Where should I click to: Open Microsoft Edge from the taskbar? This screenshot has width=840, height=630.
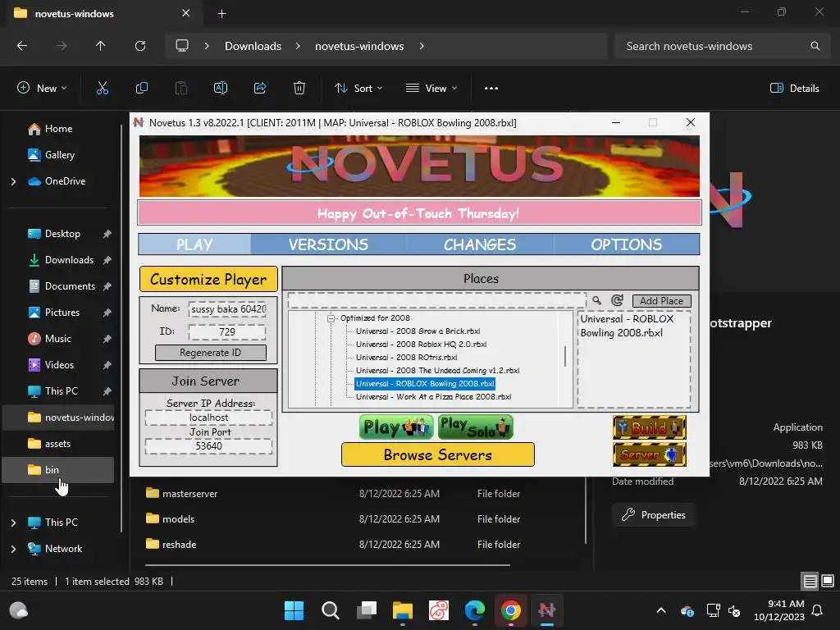click(475, 610)
